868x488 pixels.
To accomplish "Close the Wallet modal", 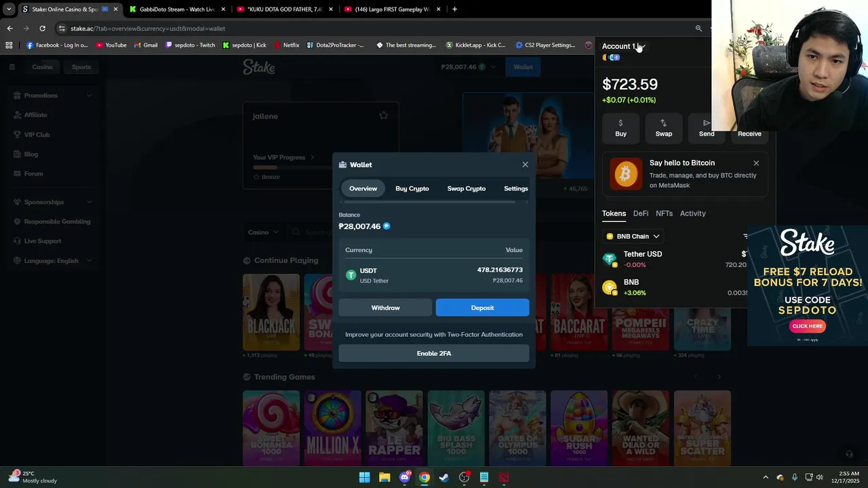I will click(525, 165).
